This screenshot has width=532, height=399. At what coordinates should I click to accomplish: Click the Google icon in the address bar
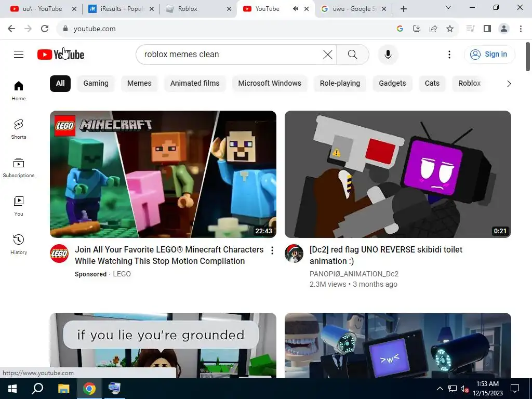[x=400, y=29]
